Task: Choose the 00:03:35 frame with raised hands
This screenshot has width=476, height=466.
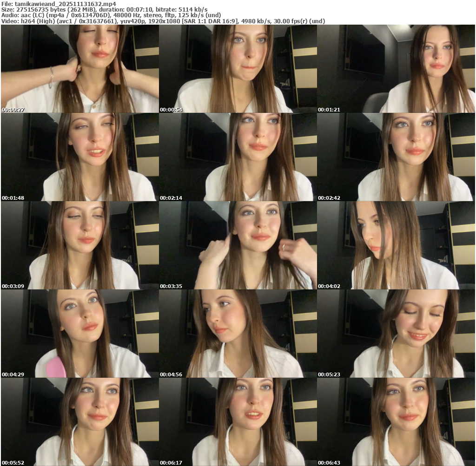Action: click(238, 245)
